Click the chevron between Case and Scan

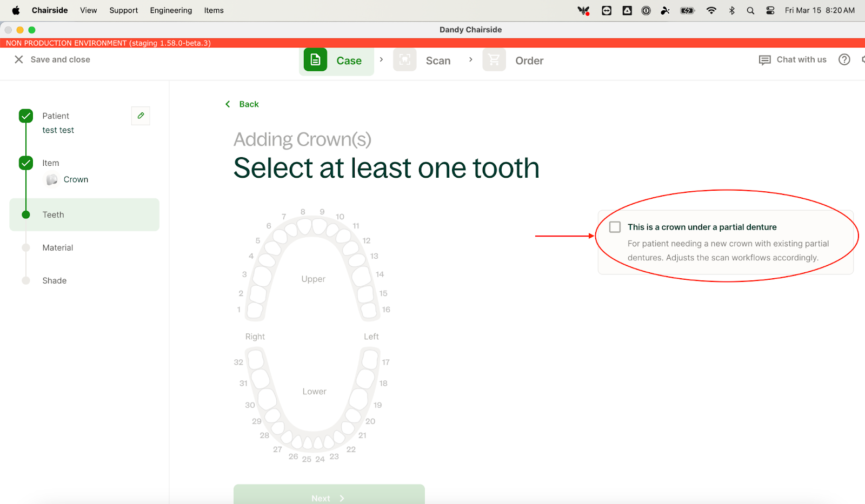(381, 59)
